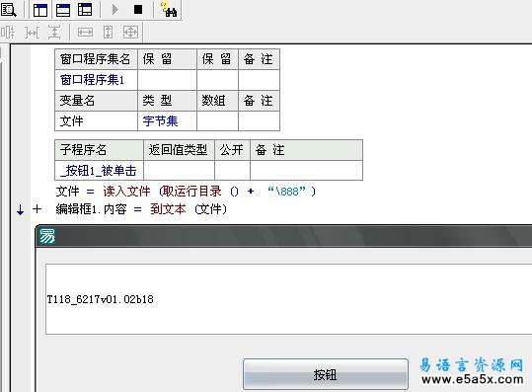Viewport: 532px width, 392px height.
Task: Click the 数组 header cell
Action: coord(217,101)
